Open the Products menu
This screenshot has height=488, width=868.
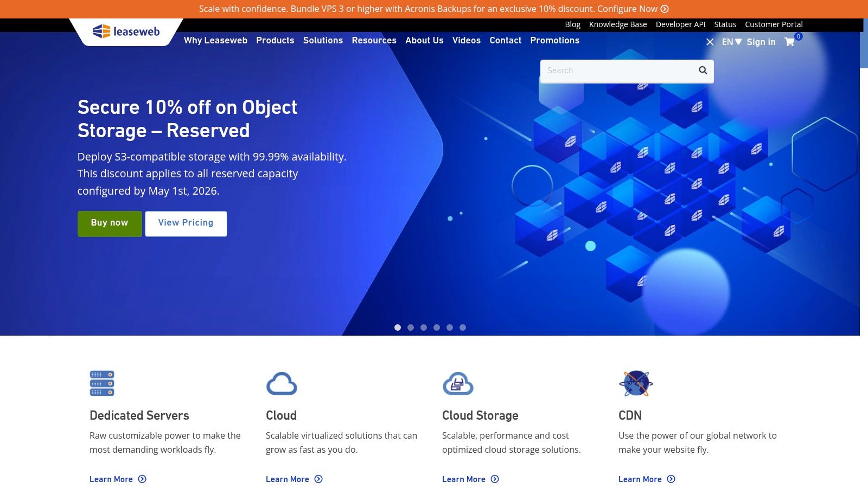click(275, 41)
